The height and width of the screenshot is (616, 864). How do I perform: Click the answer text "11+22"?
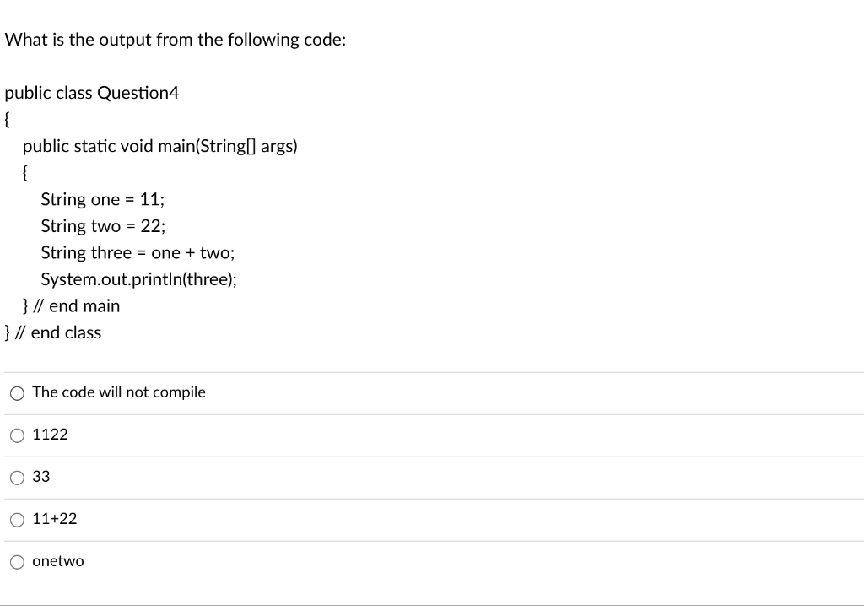tap(53, 519)
